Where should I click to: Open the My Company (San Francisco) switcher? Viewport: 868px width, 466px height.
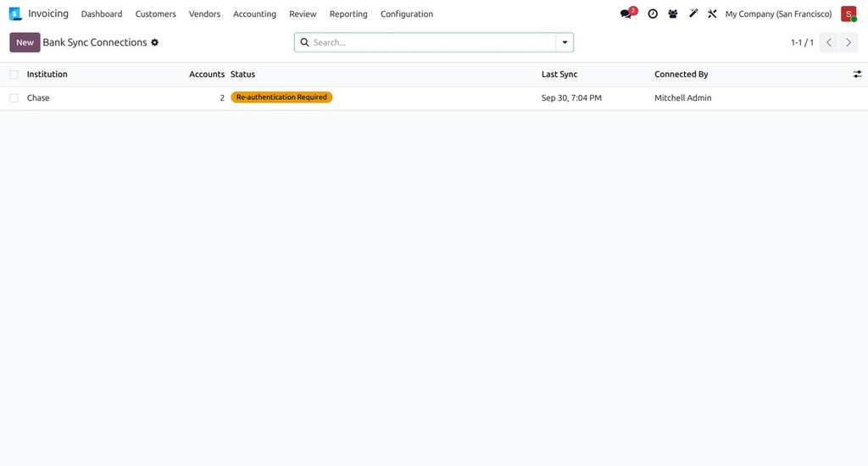pyautogui.click(x=778, y=14)
